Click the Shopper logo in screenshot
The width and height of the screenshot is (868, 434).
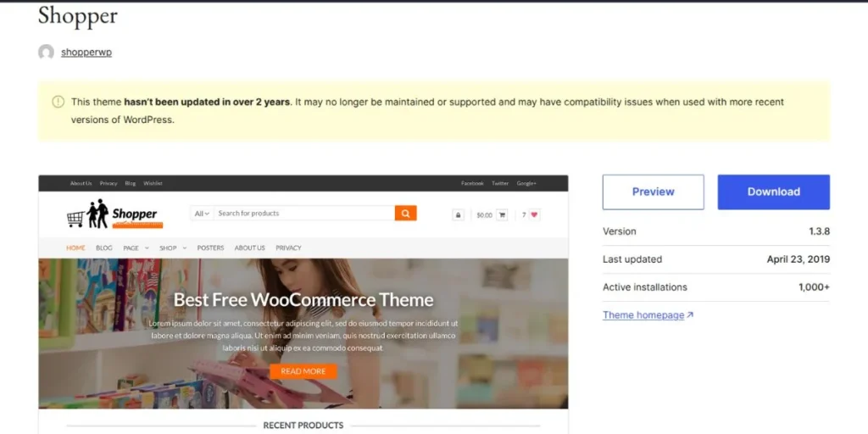pos(115,214)
